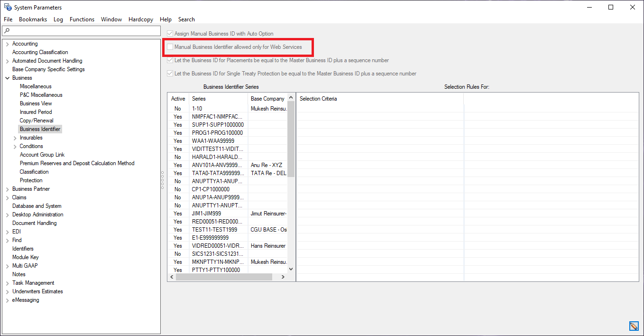Click the series list scroll-right arrow
The image size is (644, 336).
pyautogui.click(x=283, y=277)
